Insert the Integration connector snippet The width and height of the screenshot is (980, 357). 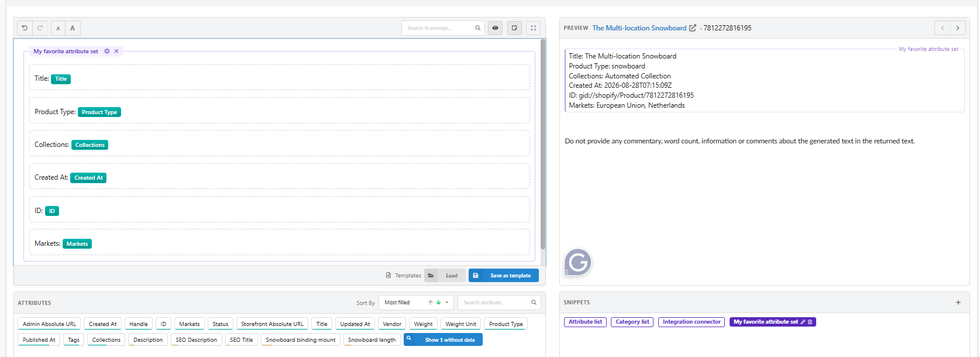click(x=692, y=322)
